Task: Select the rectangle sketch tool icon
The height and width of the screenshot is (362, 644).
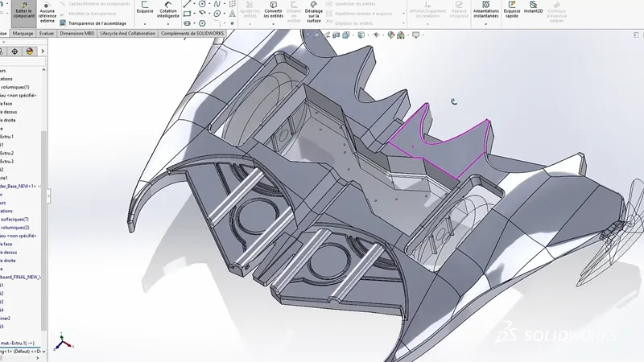Action: (187, 14)
